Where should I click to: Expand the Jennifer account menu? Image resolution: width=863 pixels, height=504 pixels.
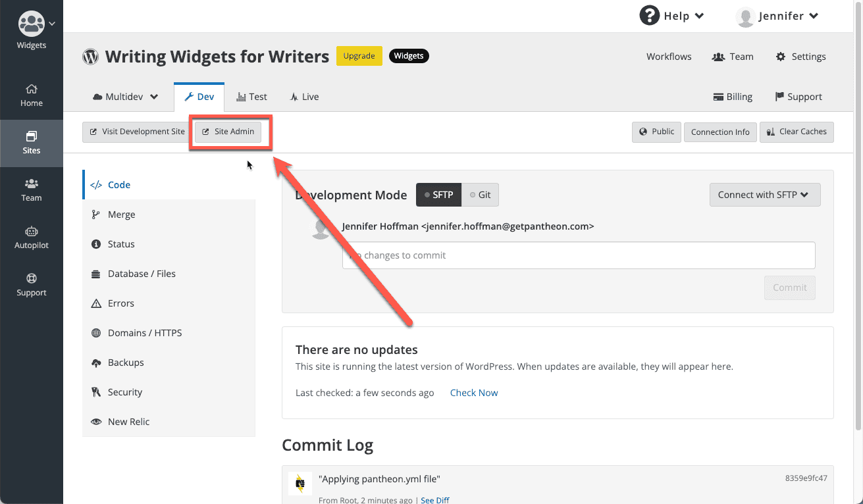pos(777,15)
